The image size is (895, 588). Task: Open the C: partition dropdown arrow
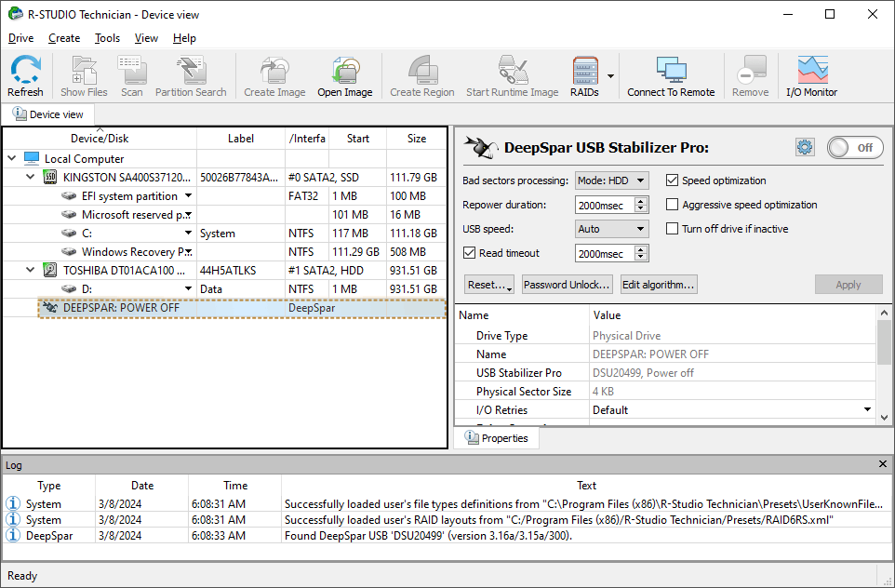pyautogui.click(x=188, y=233)
